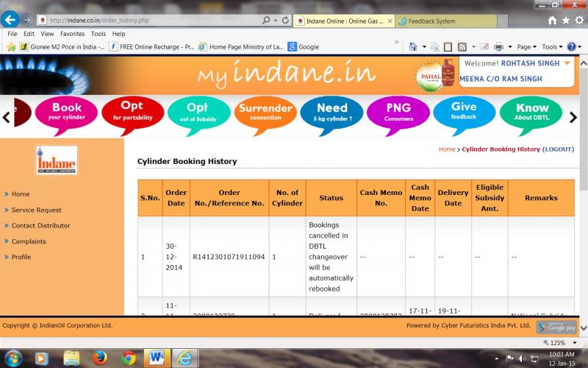Image resolution: width=588 pixels, height=368 pixels.
Task: Click the Opt for portability bubble
Action: [x=133, y=115]
